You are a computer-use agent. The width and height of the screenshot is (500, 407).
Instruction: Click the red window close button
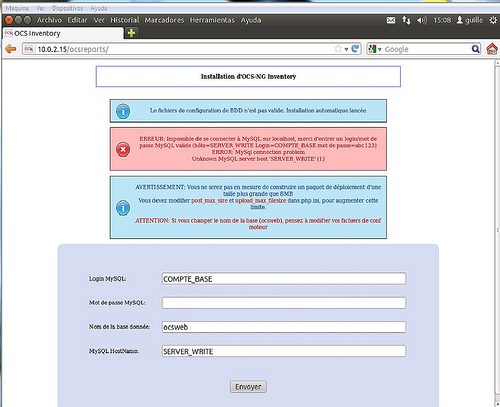tap(9, 20)
